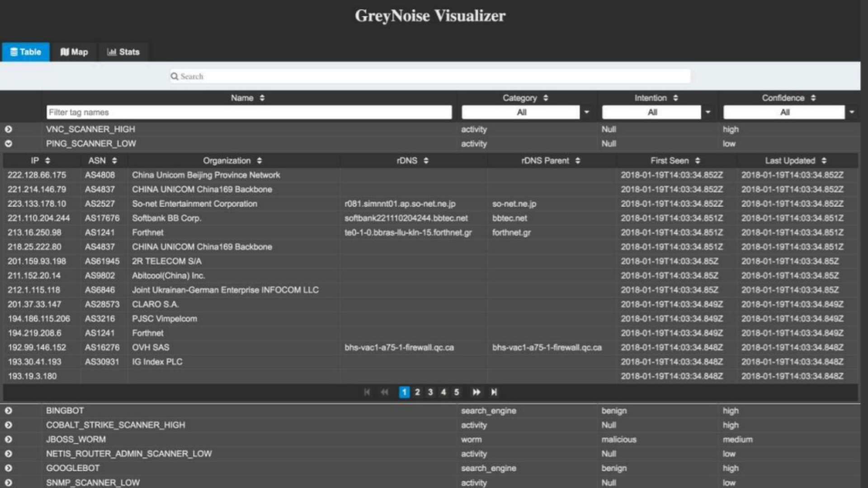Click China Unicom Beijing Province Network

(x=206, y=175)
